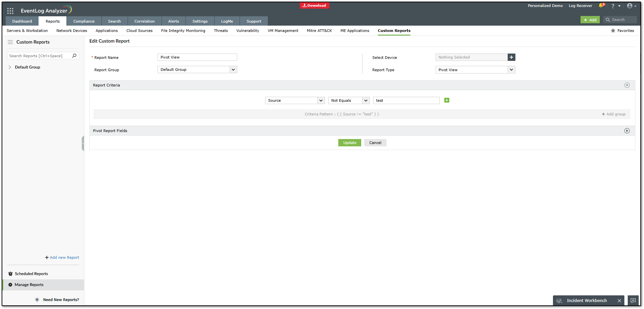Open the Incident Workbench icon

(559, 301)
